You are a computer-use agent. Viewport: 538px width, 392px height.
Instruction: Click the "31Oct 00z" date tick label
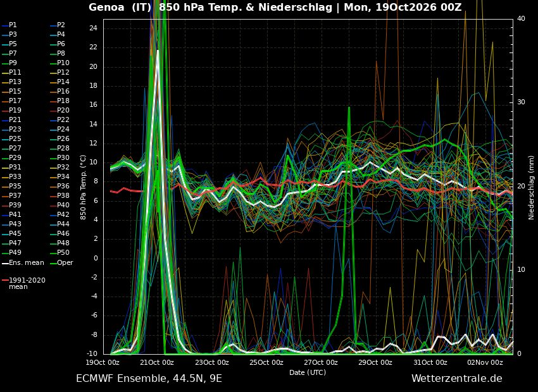(x=430, y=362)
